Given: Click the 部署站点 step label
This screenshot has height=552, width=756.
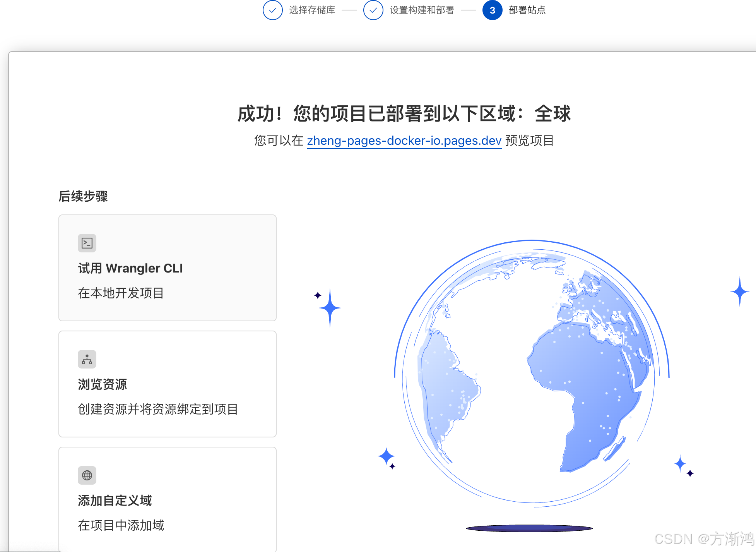Looking at the screenshot, I should (x=527, y=10).
